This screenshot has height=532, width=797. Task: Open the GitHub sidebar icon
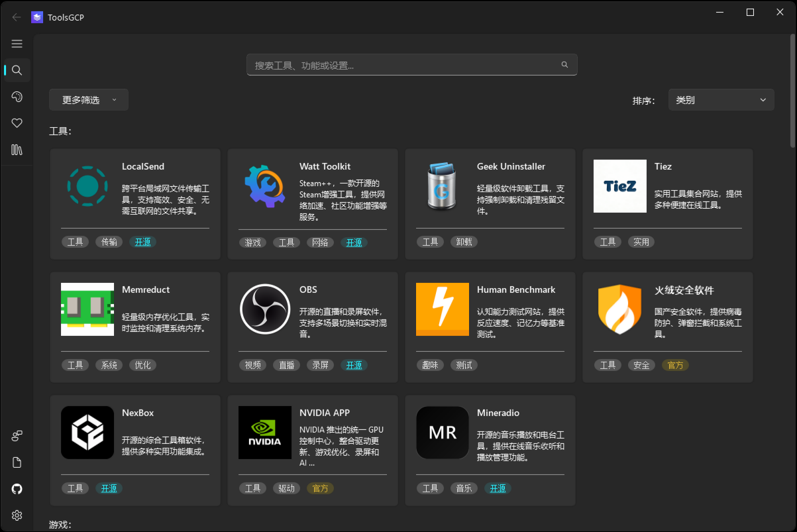[x=17, y=489]
